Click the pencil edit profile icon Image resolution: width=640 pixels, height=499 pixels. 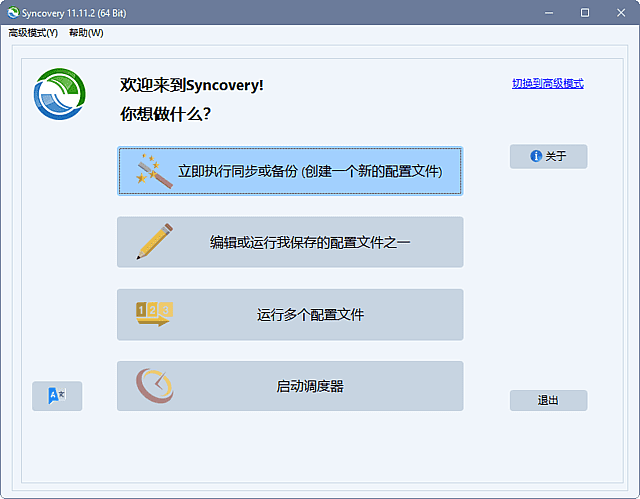[154, 241]
